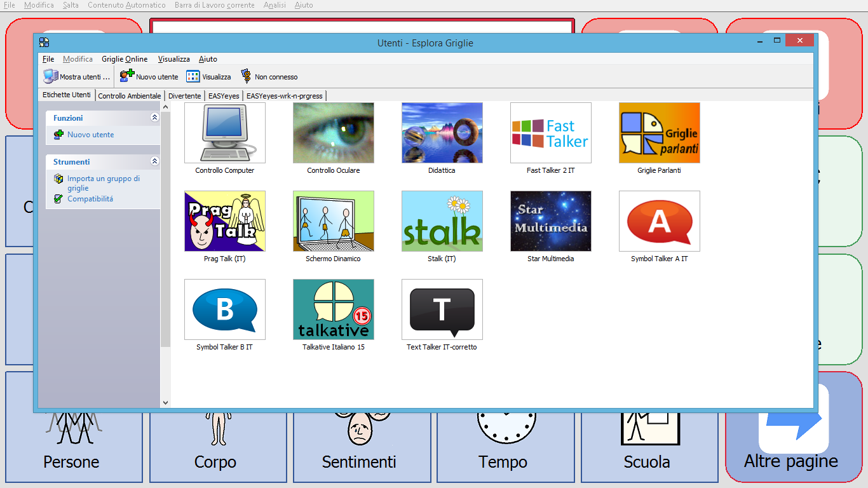Click the Compatibilitá link
Screen dimensions: 868x488
click(90, 199)
